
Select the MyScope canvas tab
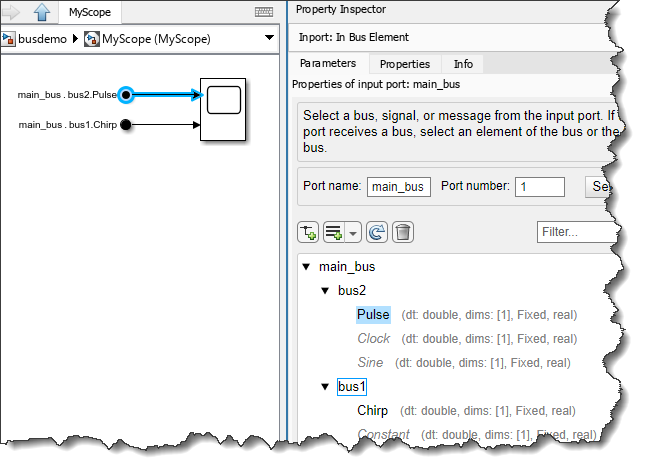(x=89, y=13)
